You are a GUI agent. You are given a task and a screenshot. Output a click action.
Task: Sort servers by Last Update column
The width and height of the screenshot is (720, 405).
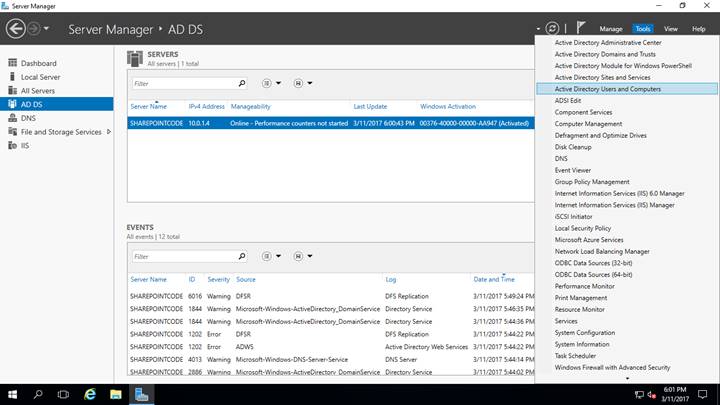click(x=370, y=107)
